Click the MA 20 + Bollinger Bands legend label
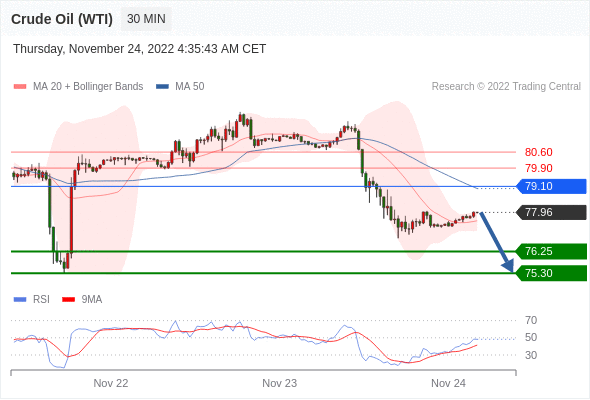Viewport: 590px width, 400px height. [88, 87]
